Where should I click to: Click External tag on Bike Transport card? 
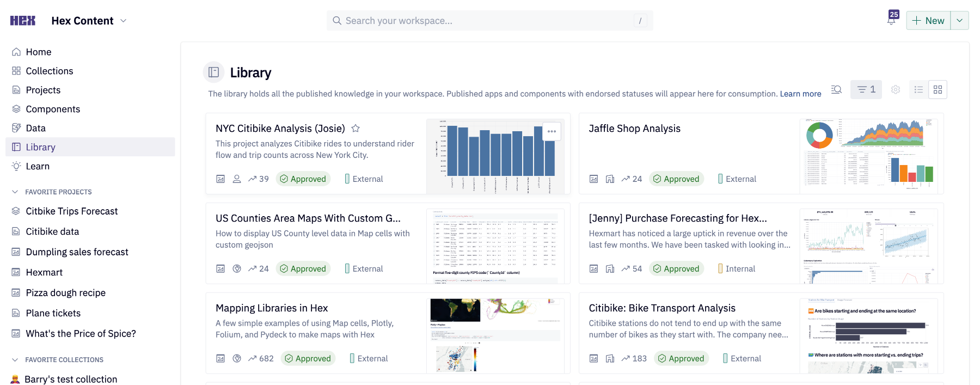pyautogui.click(x=742, y=358)
